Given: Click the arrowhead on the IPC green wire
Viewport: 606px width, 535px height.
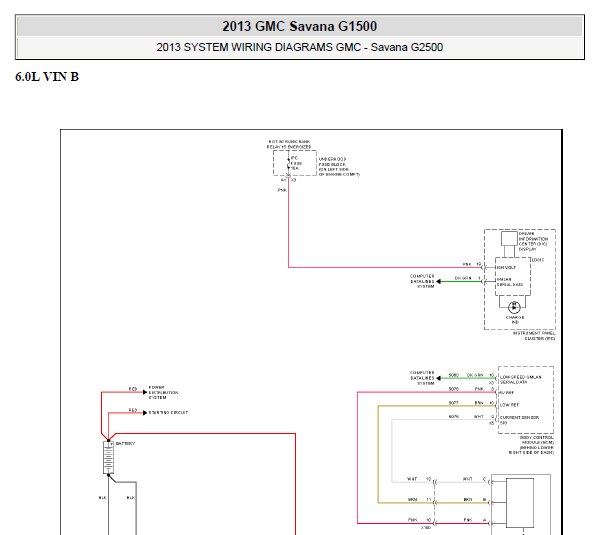Looking at the screenshot, I should pos(438,281).
